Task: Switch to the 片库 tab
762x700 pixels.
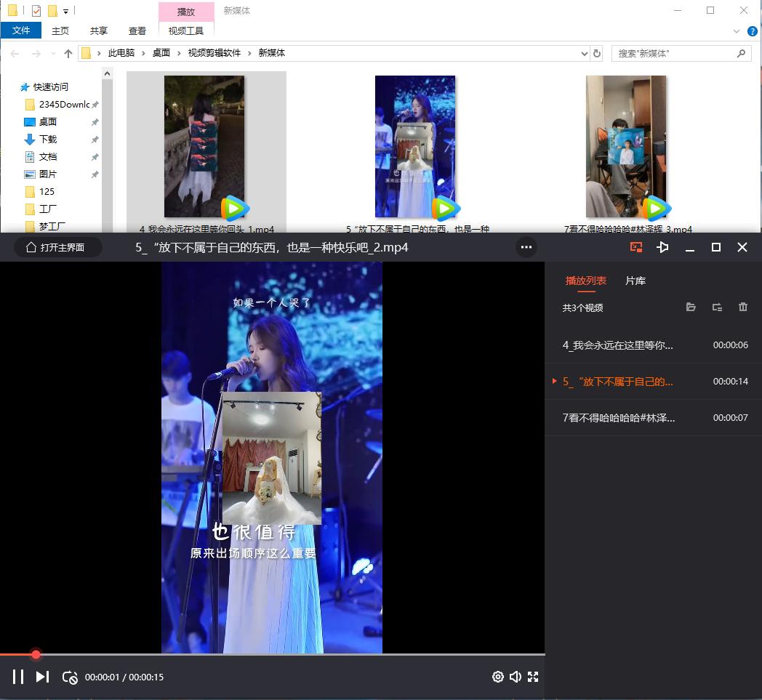Action: 635,281
